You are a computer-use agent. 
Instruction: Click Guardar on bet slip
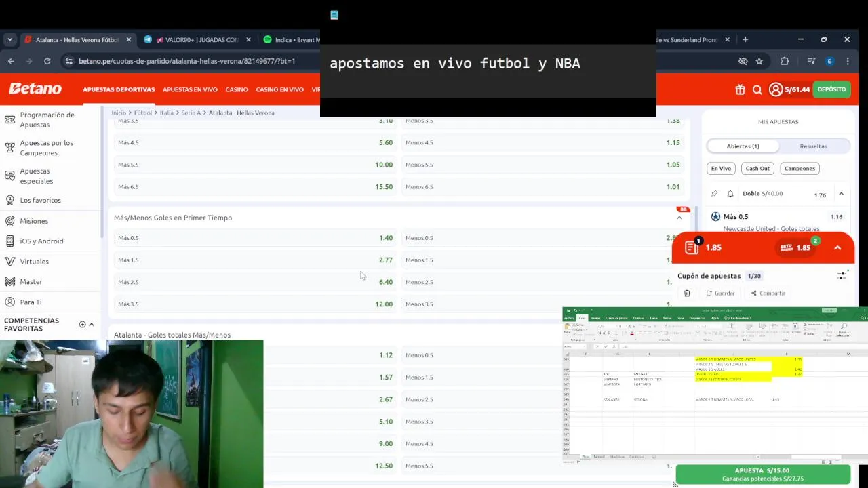tap(720, 293)
